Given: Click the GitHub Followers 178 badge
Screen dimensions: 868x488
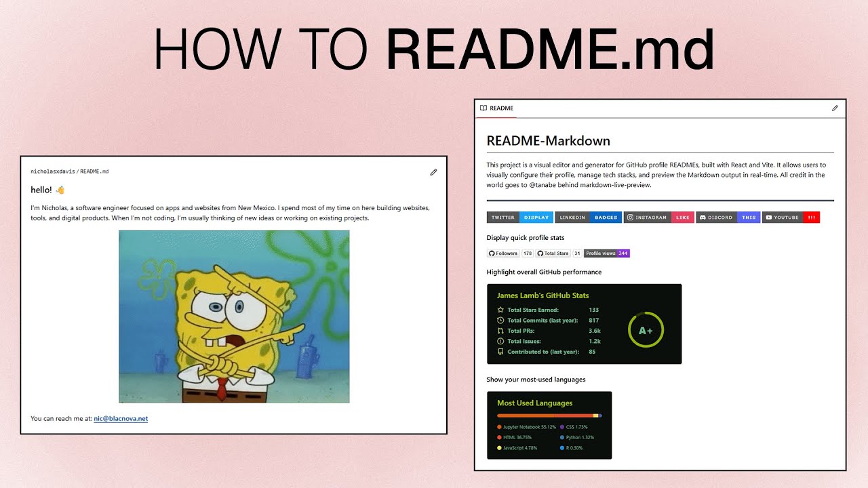Looking at the screenshot, I should (x=510, y=253).
